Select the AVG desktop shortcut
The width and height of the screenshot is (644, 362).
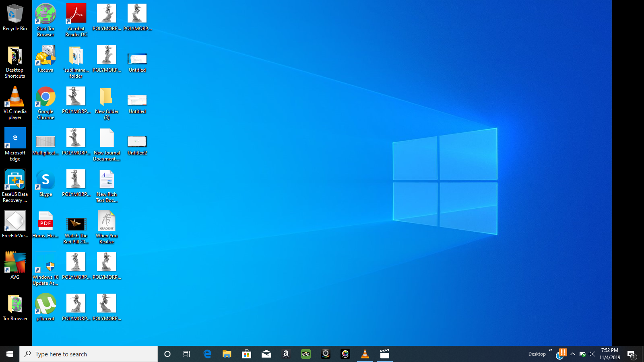[15, 266]
